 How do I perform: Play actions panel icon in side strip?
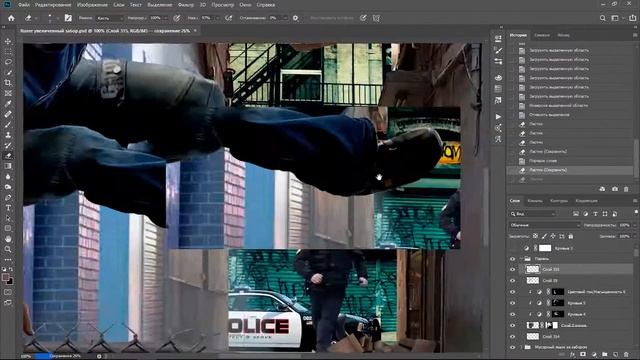click(498, 117)
